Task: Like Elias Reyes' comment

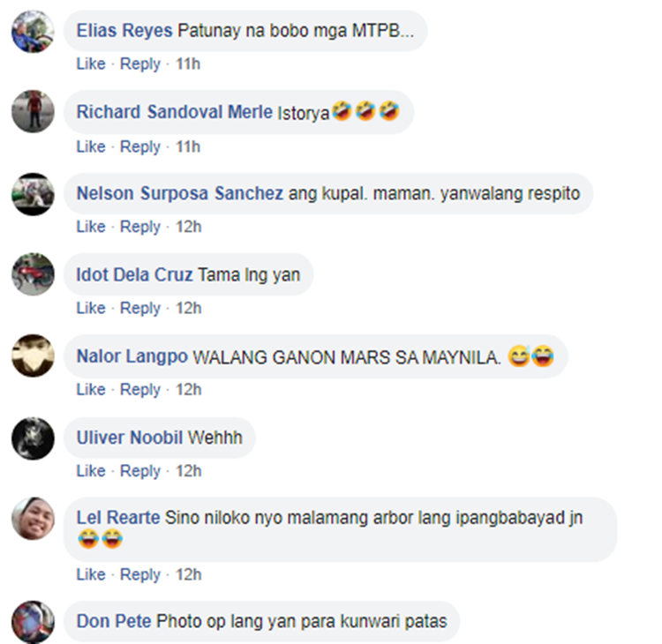Action: pos(91,64)
